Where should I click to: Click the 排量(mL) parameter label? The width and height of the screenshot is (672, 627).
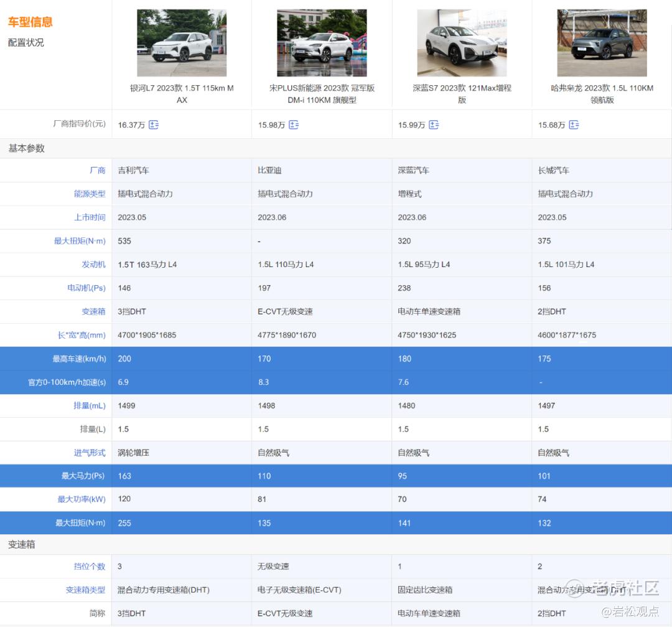[x=90, y=406]
